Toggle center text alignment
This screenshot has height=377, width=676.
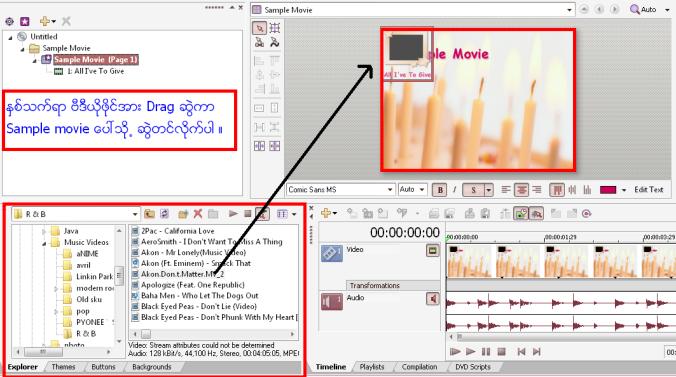pyautogui.click(x=521, y=190)
